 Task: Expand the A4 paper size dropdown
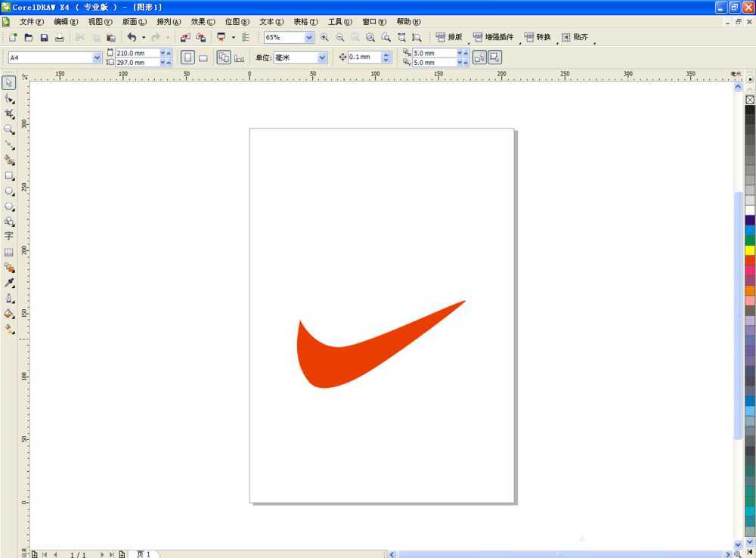(97, 57)
